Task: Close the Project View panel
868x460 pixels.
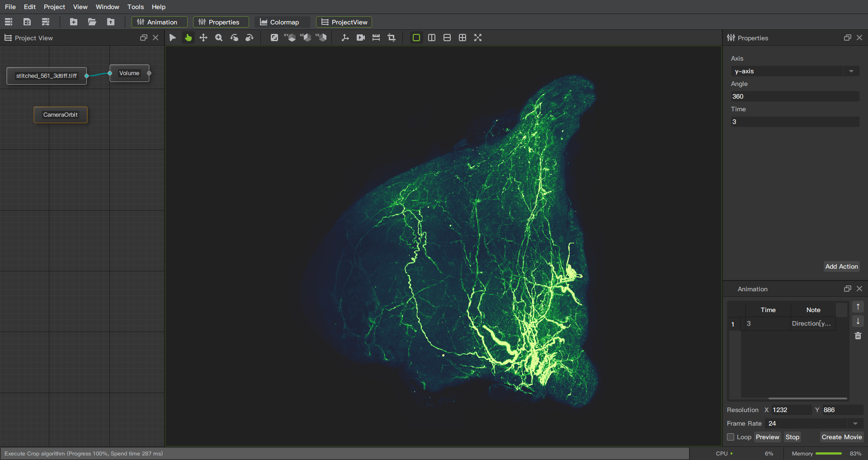Action: click(x=156, y=38)
